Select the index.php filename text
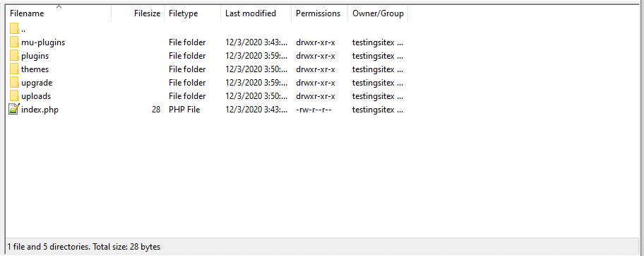Screen dimensions: 644x256 [x=40, y=110]
